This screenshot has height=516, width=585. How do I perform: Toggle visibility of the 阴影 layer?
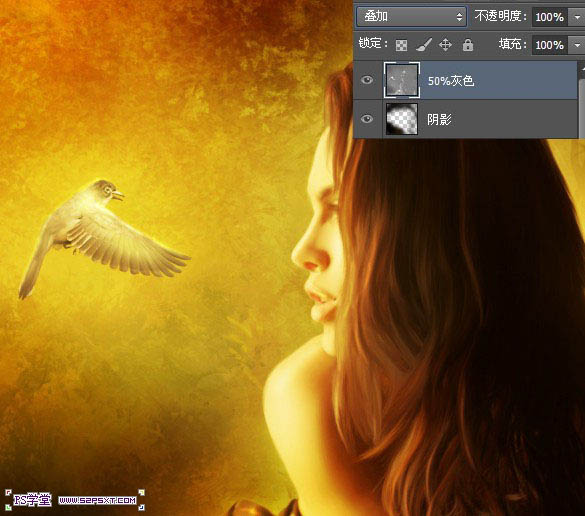[x=367, y=119]
